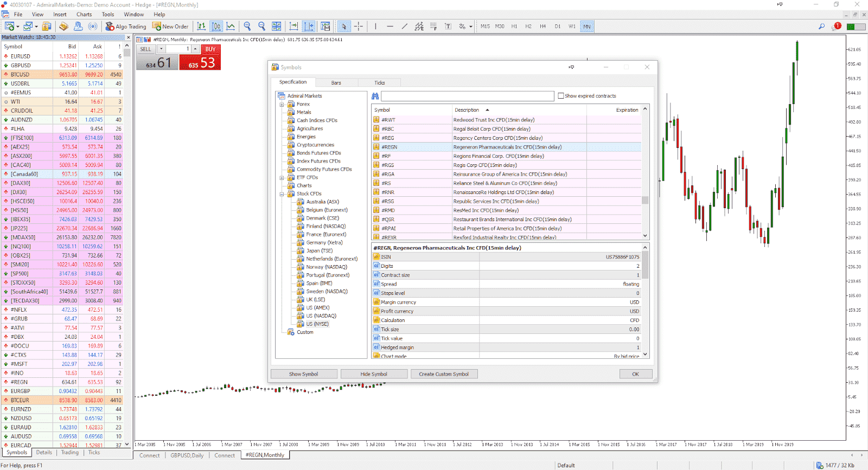Set timeframe to H4
This screenshot has width=868, height=470.
542,26
